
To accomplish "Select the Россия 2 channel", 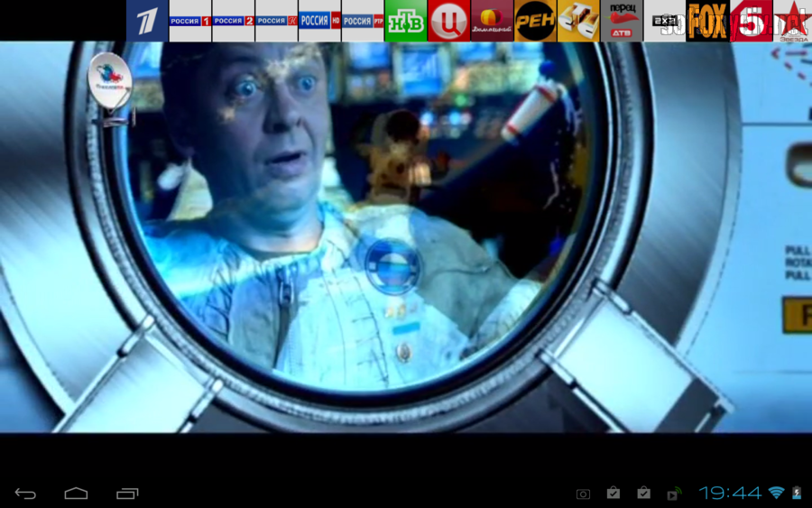I will (234, 21).
